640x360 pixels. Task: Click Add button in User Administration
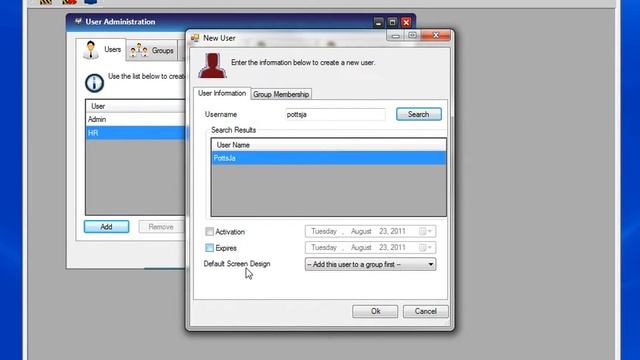pos(107,227)
